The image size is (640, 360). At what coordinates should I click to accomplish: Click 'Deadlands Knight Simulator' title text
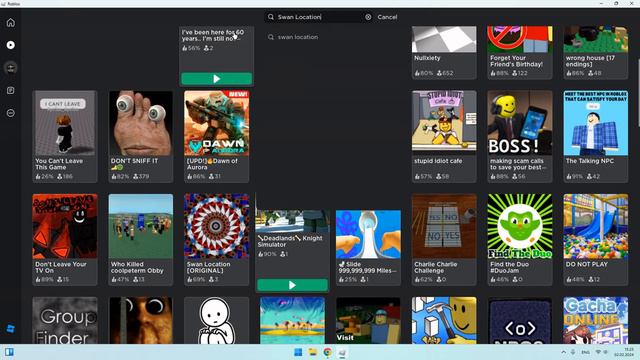[x=290, y=241]
